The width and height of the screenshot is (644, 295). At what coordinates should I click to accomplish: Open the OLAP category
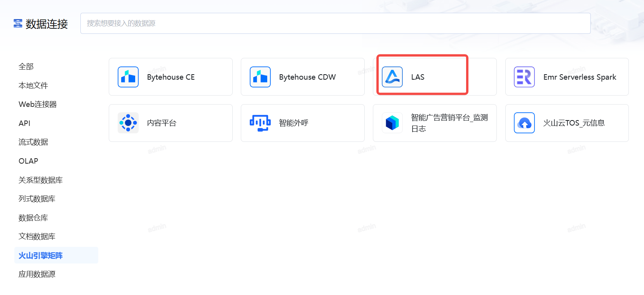(x=28, y=161)
